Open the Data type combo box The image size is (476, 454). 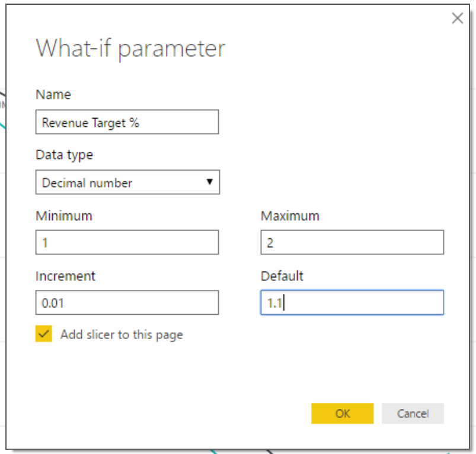[127, 183]
